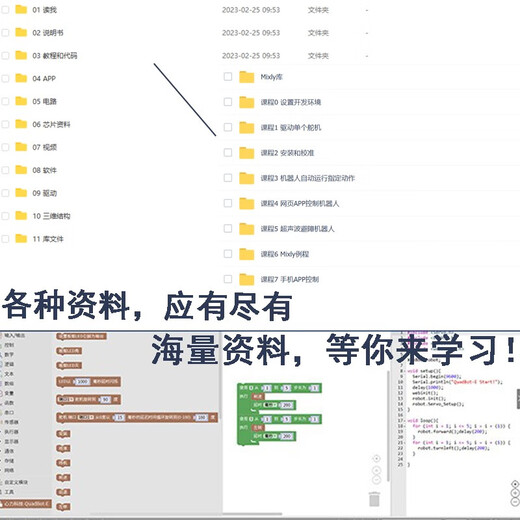Screen dimensions: 520x520
Task: Click the code panel's zoom-in plus icon
Action: 515,493
